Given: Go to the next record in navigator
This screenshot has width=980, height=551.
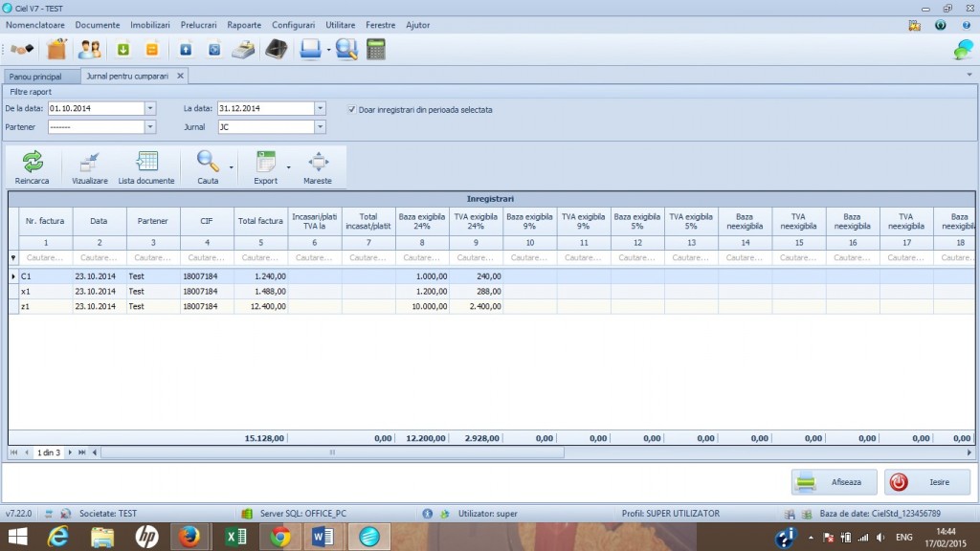Looking at the screenshot, I should tap(70, 452).
